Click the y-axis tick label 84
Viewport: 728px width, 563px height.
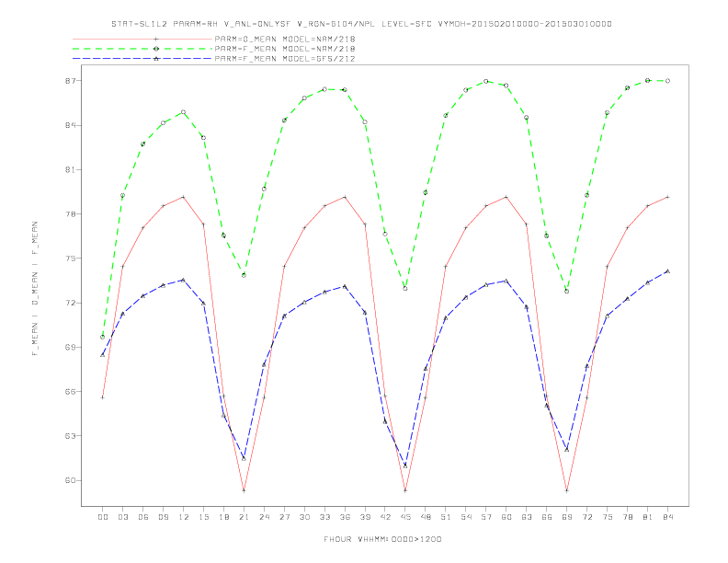pos(70,125)
